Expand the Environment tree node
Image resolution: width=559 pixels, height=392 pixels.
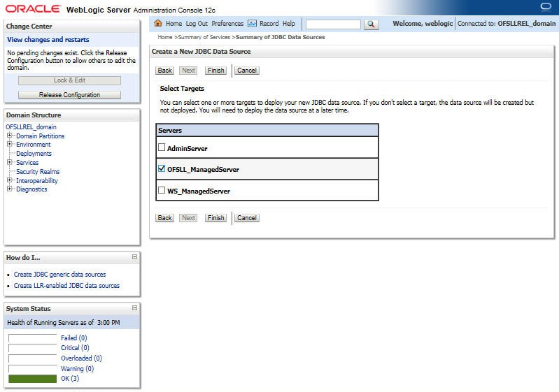(10, 144)
